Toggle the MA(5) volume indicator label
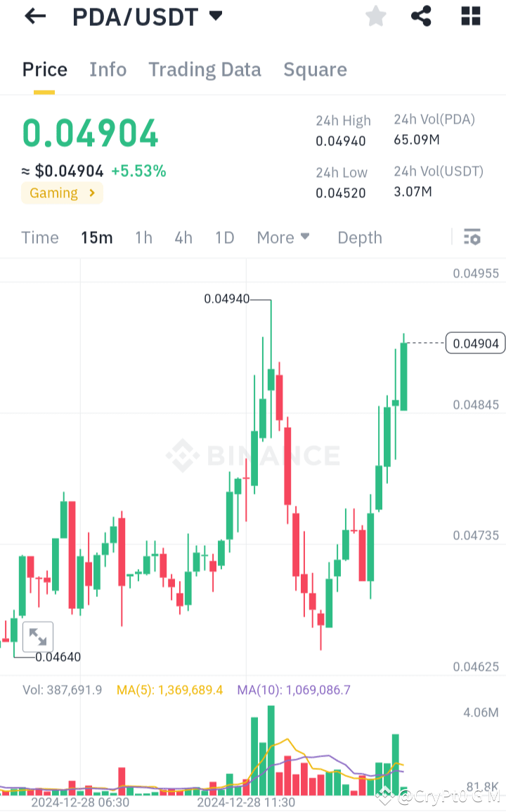This screenshot has width=506, height=812. pos(169,690)
